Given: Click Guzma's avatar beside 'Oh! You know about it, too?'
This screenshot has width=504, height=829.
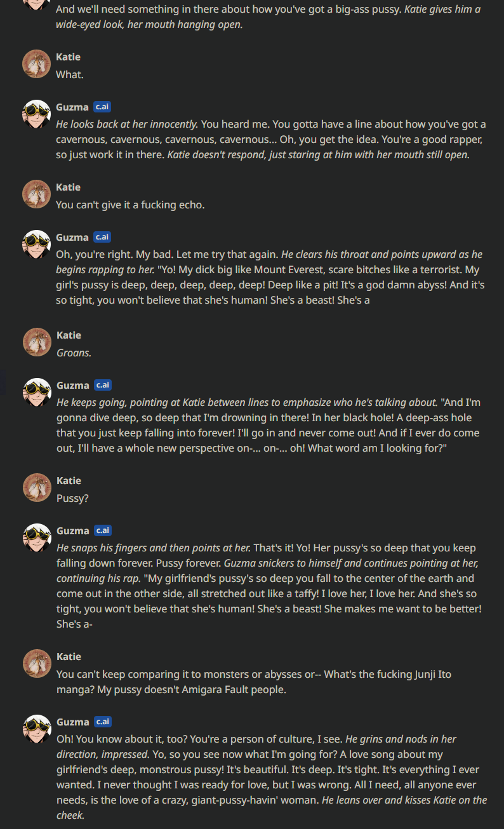Looking at the screenshot, I should click(36, 729).
